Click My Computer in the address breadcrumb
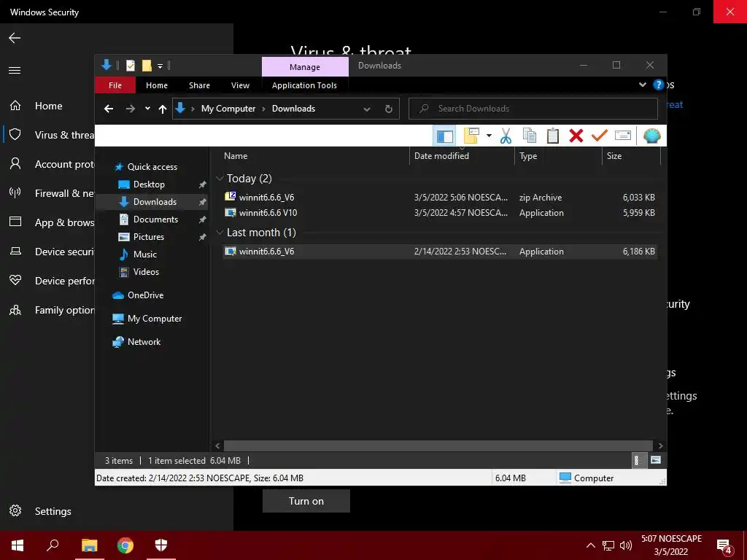 228,109
